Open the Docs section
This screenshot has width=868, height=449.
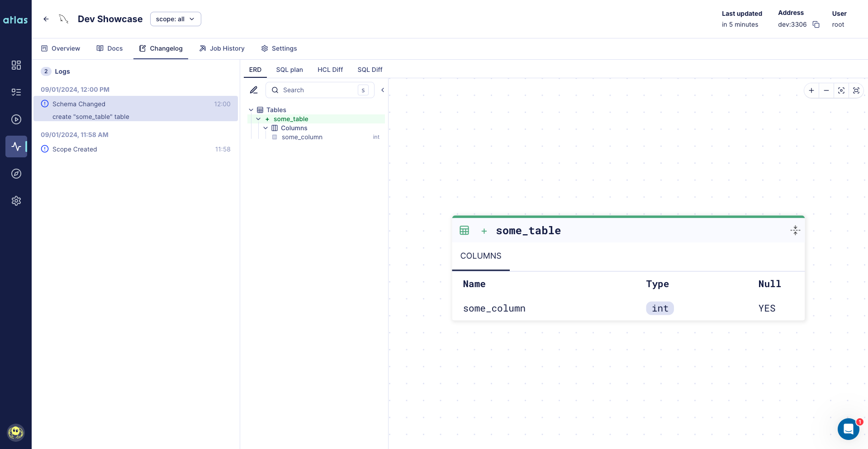pyautogui.click(x=109, y=48)
